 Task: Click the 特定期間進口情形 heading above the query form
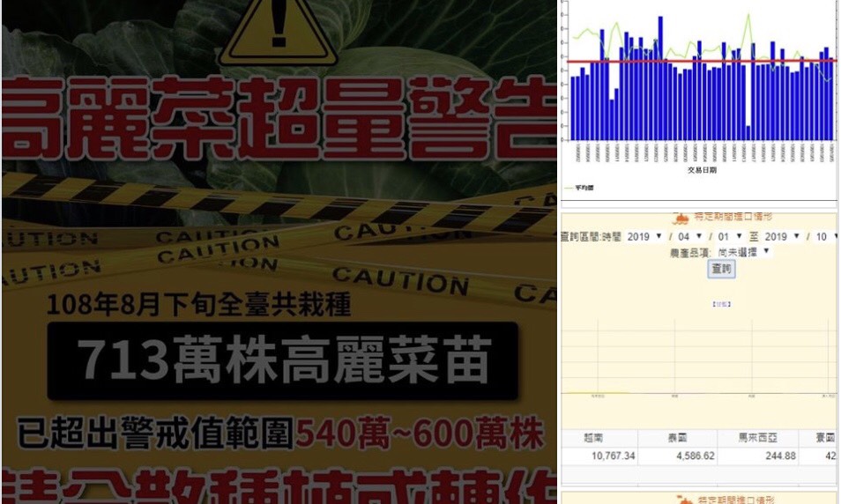tap(733, 217)
